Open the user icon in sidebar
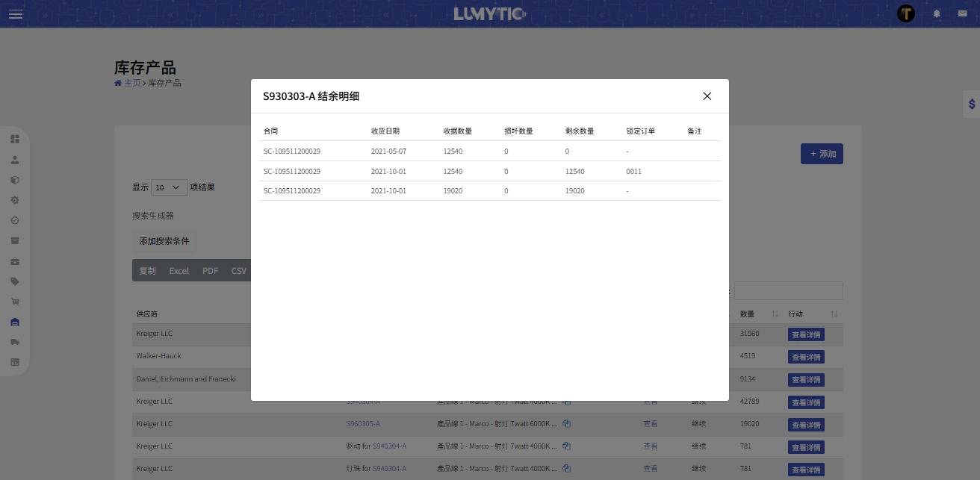 pos(15,160)
